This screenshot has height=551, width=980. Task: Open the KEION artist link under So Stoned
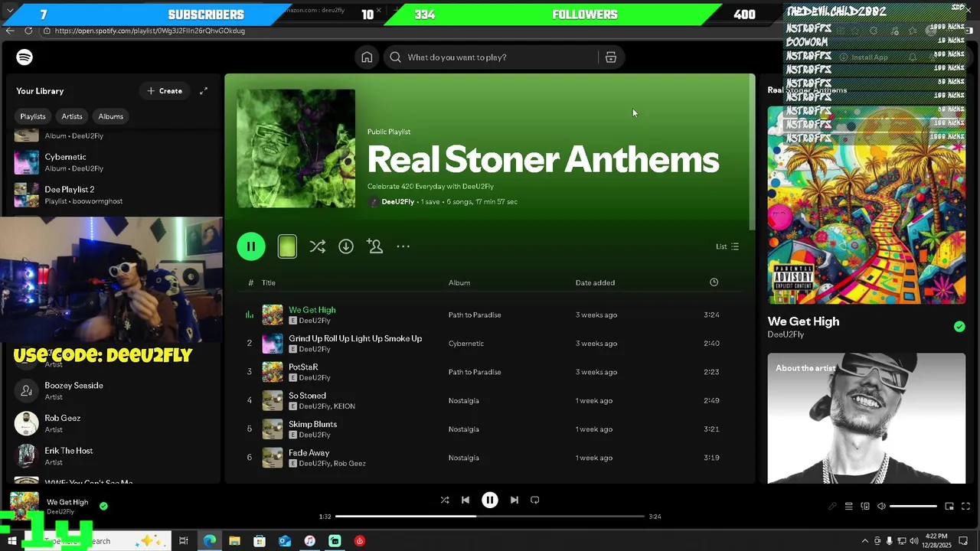click(x=345, y=406)
